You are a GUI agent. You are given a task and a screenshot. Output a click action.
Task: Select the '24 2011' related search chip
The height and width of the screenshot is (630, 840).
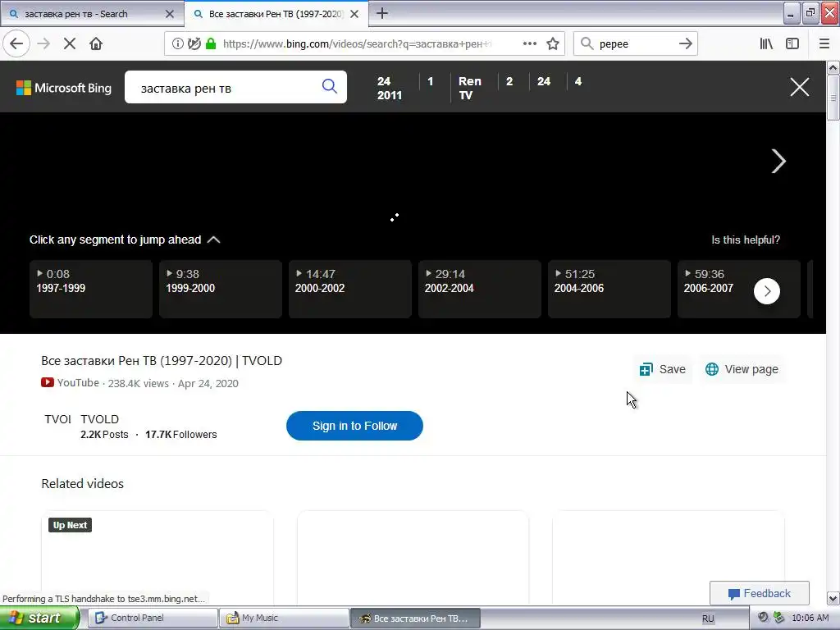pos(390,88)
